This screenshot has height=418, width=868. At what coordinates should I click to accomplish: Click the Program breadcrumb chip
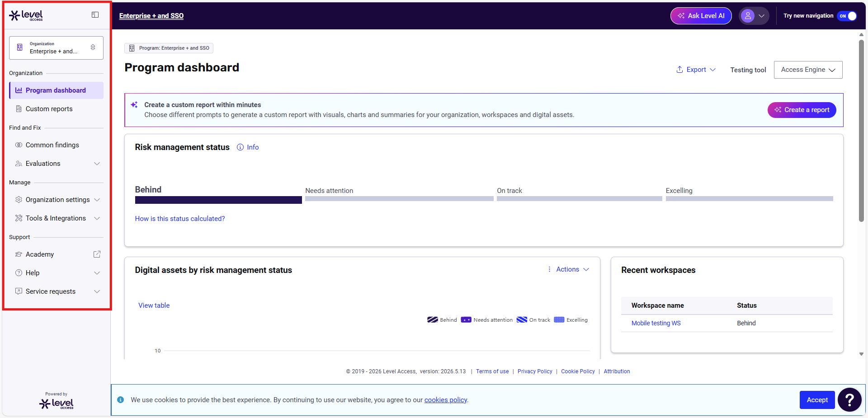coord(169,48)
